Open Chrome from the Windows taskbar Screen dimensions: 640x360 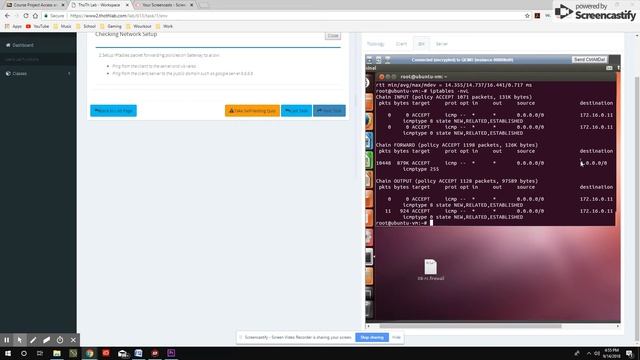point(89,353)
